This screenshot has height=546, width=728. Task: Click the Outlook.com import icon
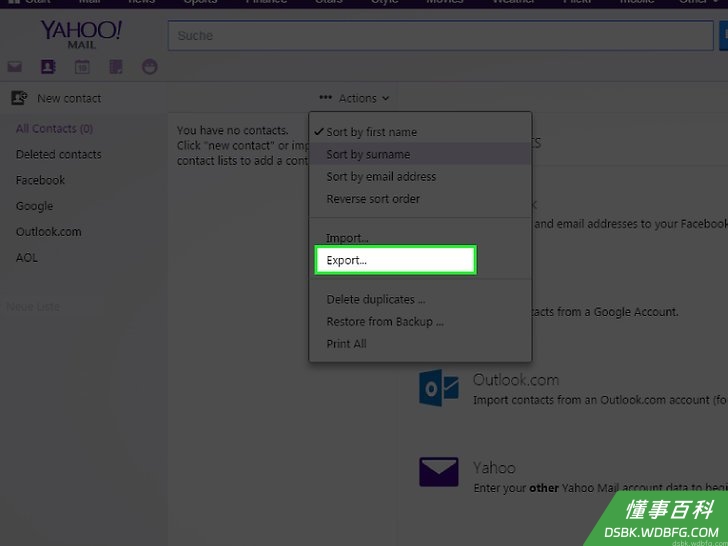pos(439,388)
